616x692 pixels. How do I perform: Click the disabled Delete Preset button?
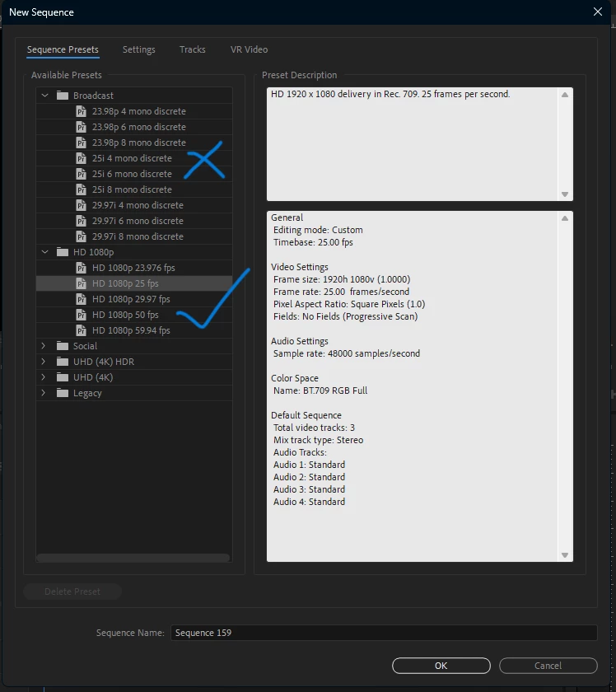[x=72, y=591]
